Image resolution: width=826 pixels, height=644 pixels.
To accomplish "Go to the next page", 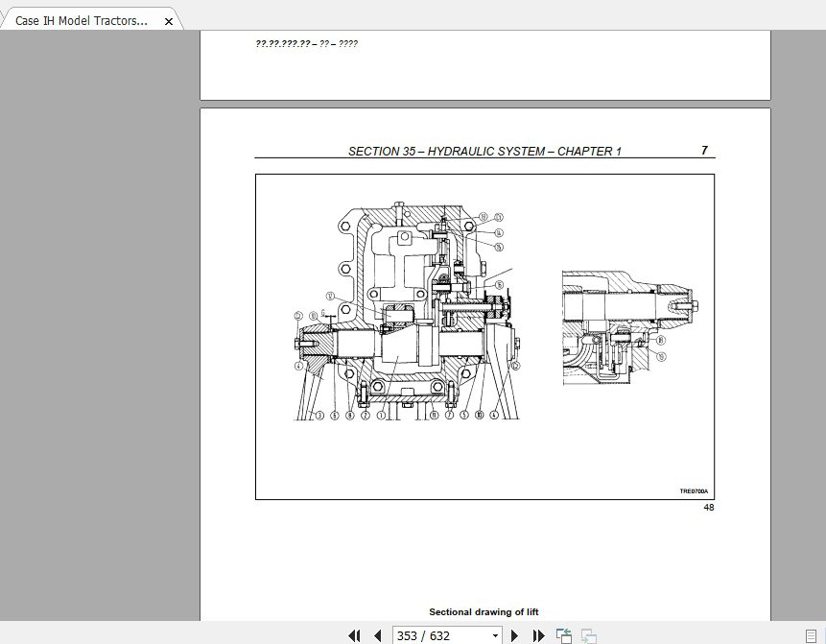I will pyautogui.click(x=514, y=635).
